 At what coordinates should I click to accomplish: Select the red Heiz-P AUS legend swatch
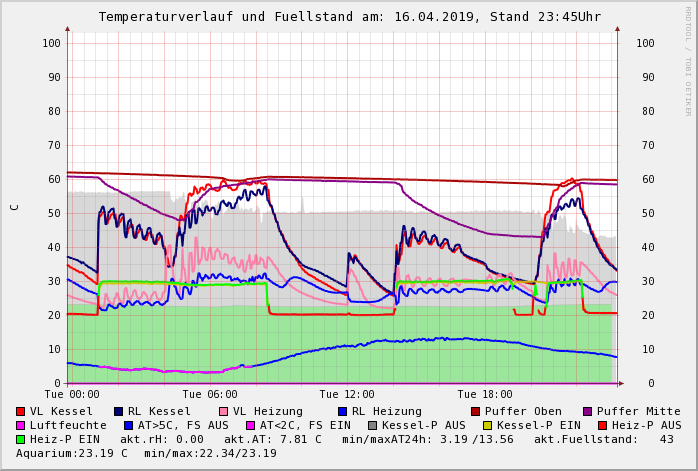coord(602,425)
